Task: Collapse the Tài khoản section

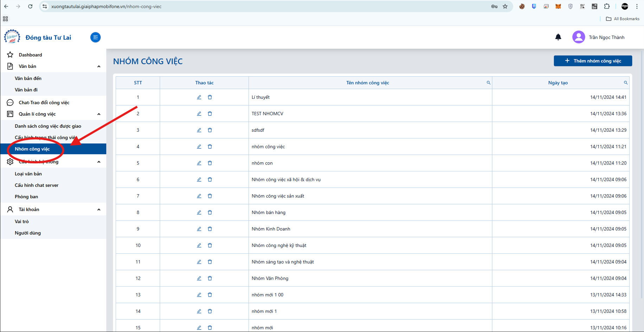Action: click(x=99, y=210)
